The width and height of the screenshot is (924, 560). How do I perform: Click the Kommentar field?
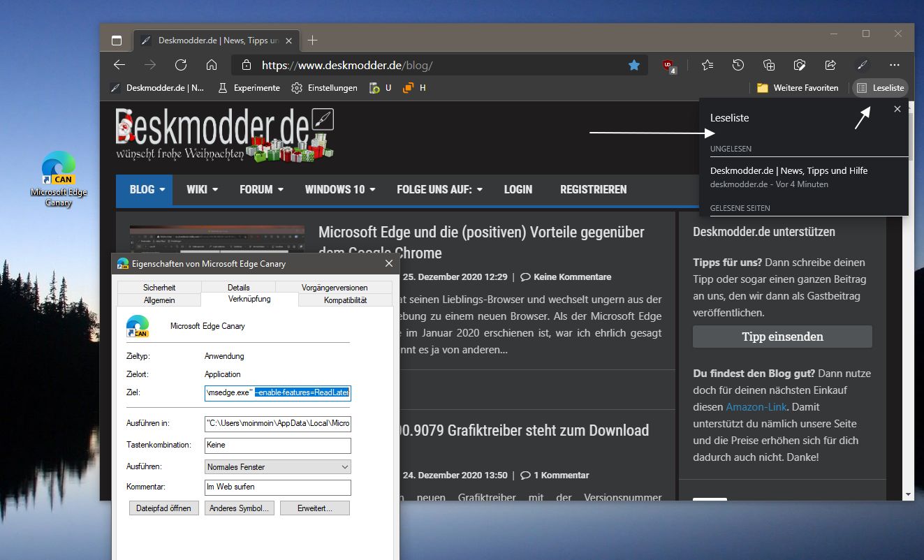[277, 487]
